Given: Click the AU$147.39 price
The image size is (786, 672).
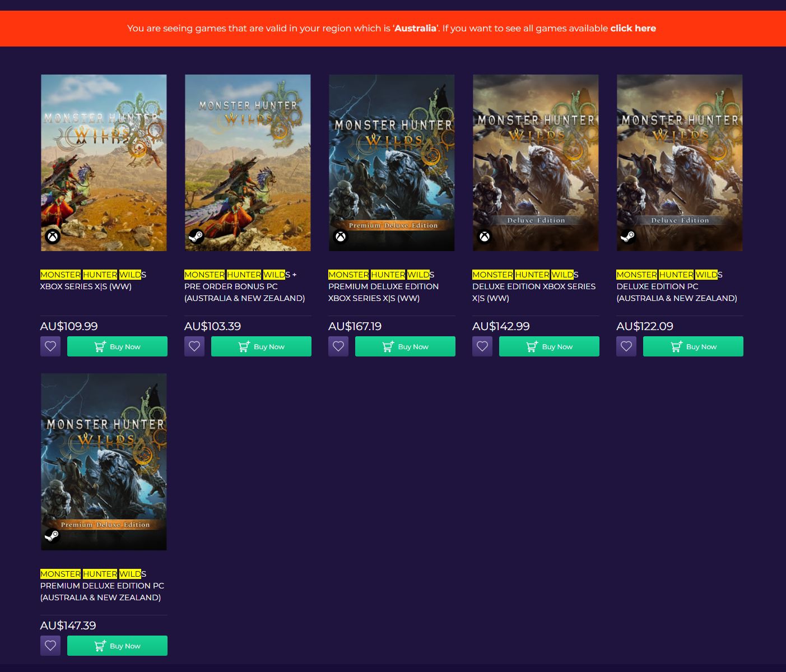Looking at the screenshot, I should [x=68, y=625].
